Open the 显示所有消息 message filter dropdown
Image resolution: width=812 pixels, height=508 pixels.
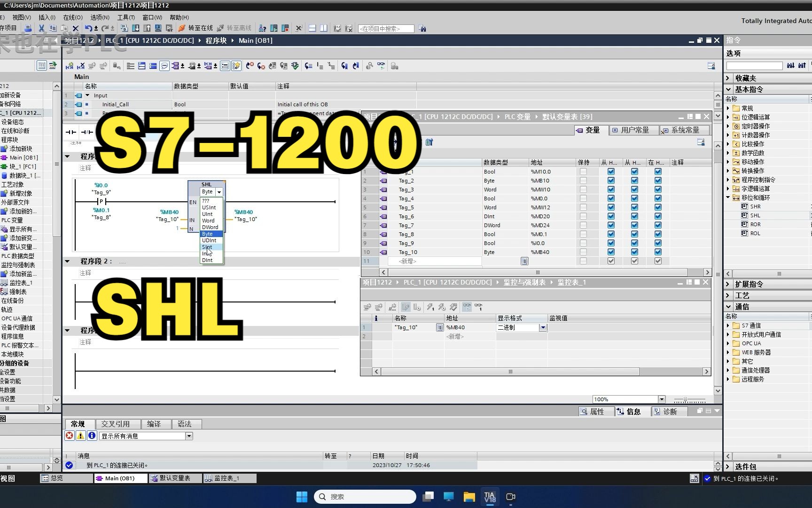coord(189,436)
